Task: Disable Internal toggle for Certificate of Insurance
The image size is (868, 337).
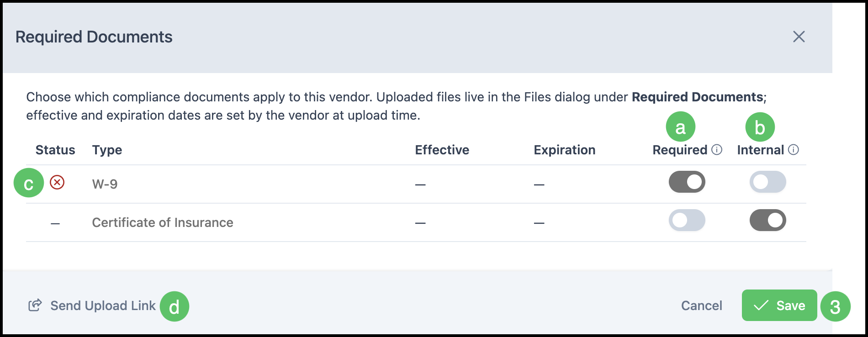Action: pyautogui.click(x=767, y=220)
